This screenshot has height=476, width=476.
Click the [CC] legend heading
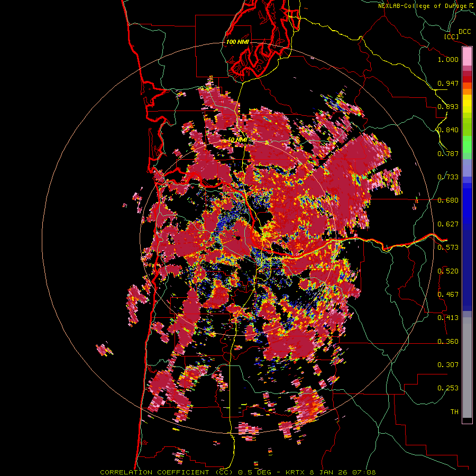click(452, 36)
